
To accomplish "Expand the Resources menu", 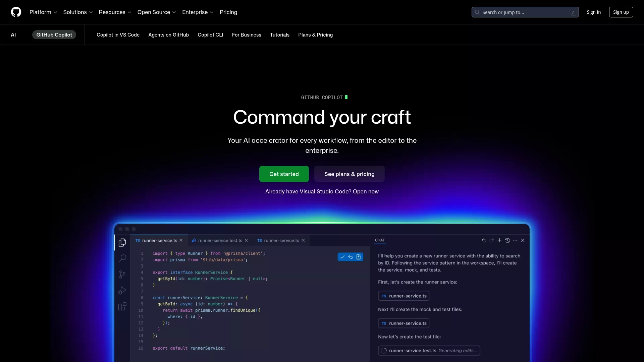I will [x=115, y=12].
